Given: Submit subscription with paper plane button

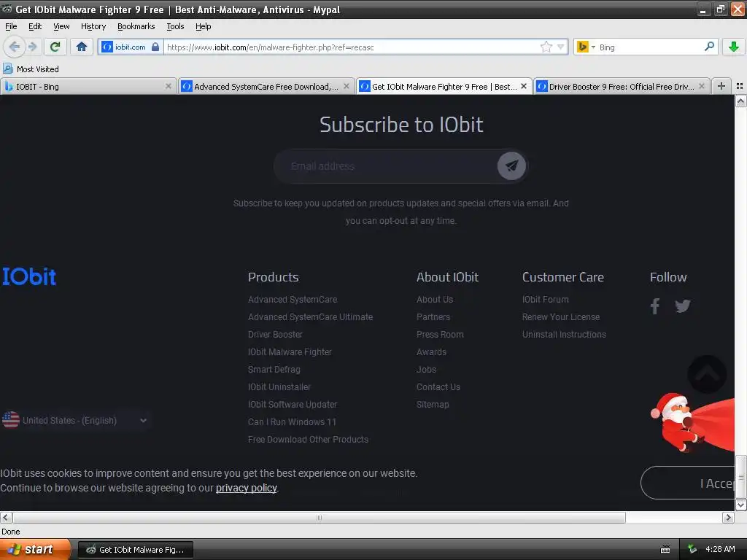Looking at the screenshot, I should tap(511, 166).
